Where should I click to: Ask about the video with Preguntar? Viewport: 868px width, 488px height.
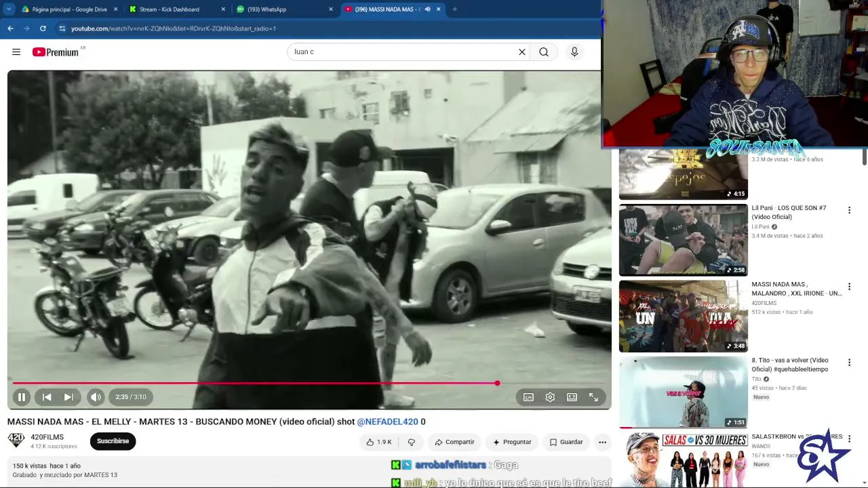click(x=512, y=442)
